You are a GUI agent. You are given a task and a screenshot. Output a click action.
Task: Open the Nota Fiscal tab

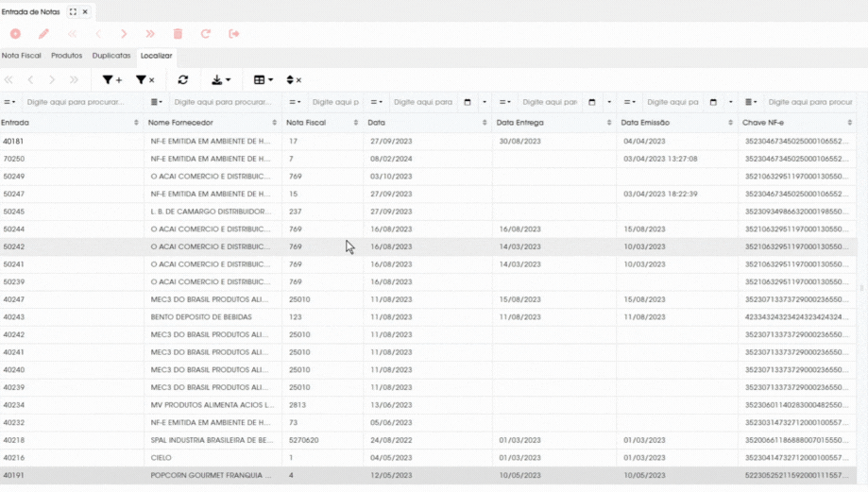coord(21,56)
